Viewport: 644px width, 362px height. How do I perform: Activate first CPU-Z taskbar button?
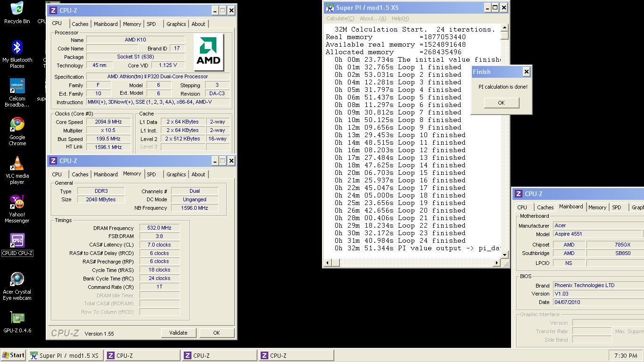tap(142, 355)
